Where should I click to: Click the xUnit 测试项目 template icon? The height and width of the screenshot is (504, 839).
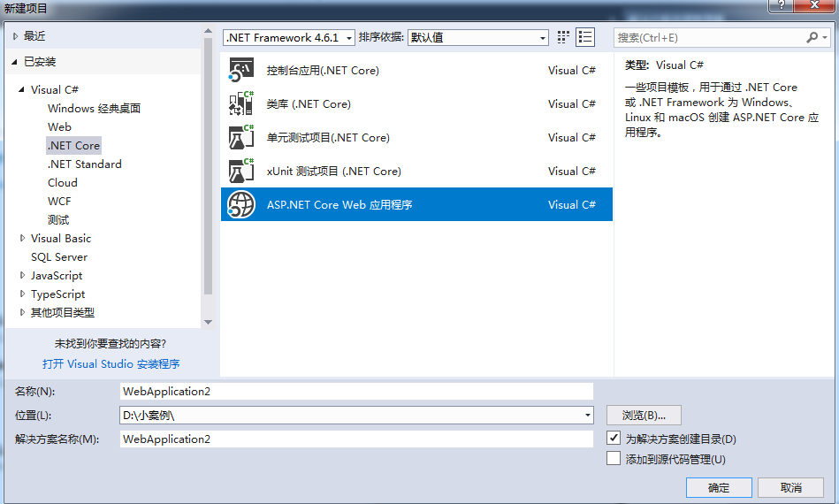(x=240, y=172)
